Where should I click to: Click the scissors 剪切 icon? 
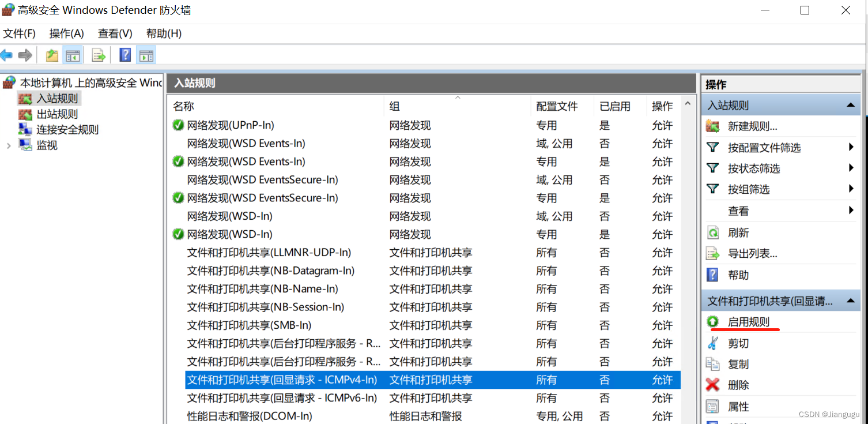[x=713, y=343]
